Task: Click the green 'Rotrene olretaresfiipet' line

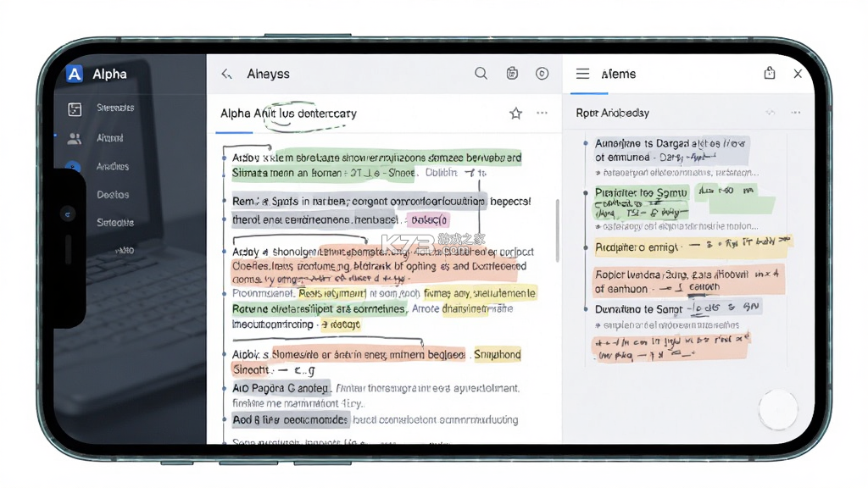Action: pos(319,308)
